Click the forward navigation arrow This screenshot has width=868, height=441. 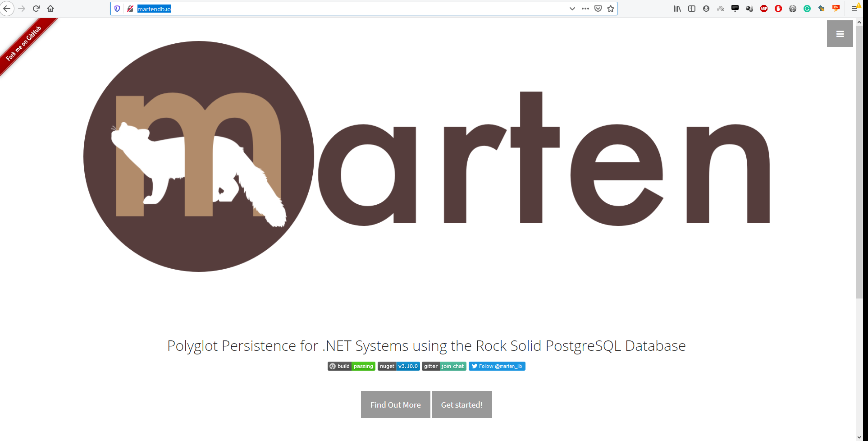[x=22, y=9]
